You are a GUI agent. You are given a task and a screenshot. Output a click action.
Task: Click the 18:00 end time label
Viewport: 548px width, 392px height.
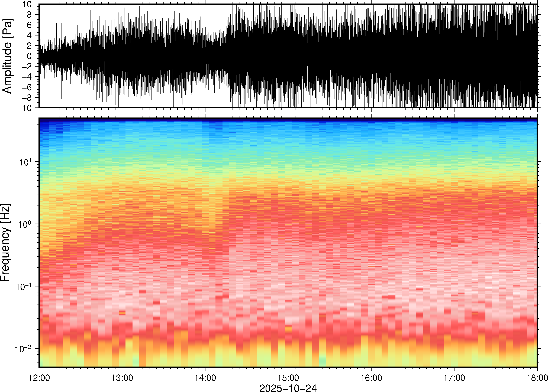[x=537, y=378]
